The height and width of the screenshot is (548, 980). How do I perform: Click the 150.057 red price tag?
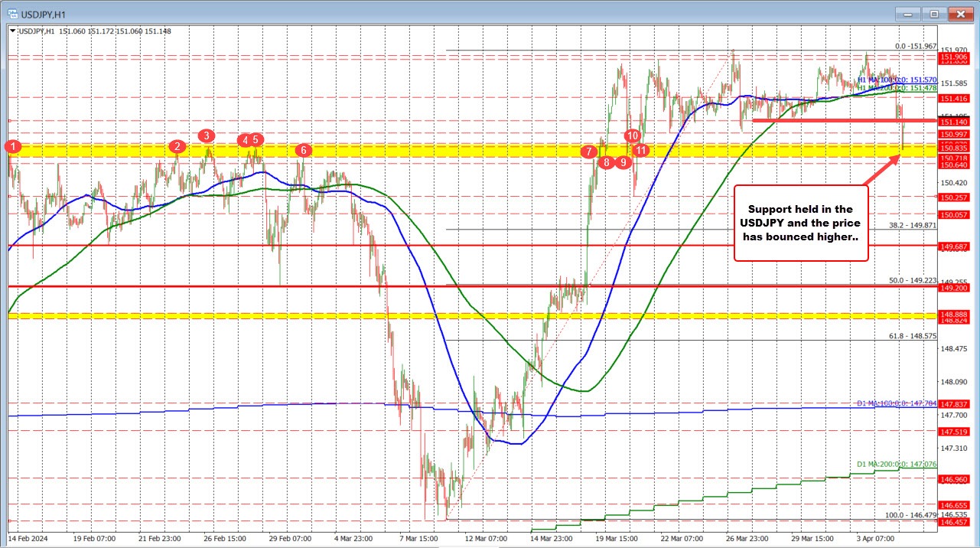pos(954,215)
